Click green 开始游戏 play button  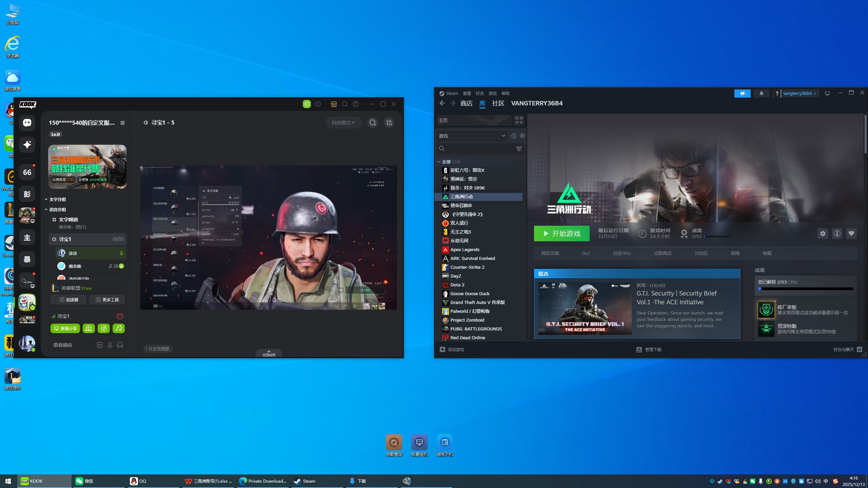pyautogui.click(x=561, y=233)
